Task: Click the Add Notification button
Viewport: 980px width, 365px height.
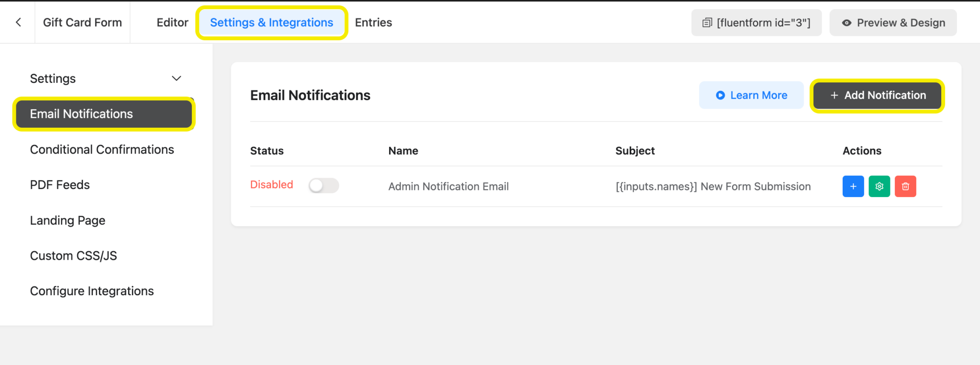Action: tap(877, 95)
